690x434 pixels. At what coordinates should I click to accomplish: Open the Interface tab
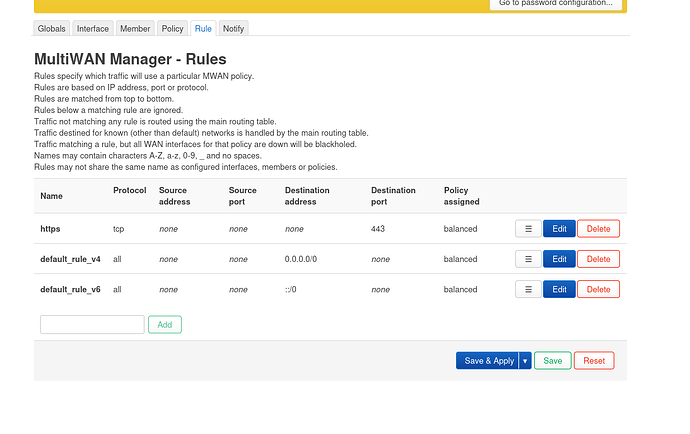(93, 29)
